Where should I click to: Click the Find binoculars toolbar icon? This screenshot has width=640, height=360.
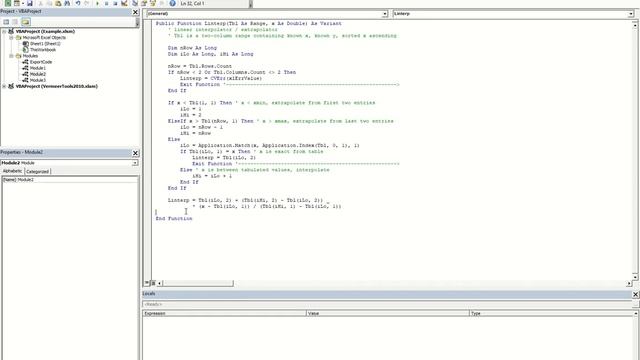(x=67, y=3)
